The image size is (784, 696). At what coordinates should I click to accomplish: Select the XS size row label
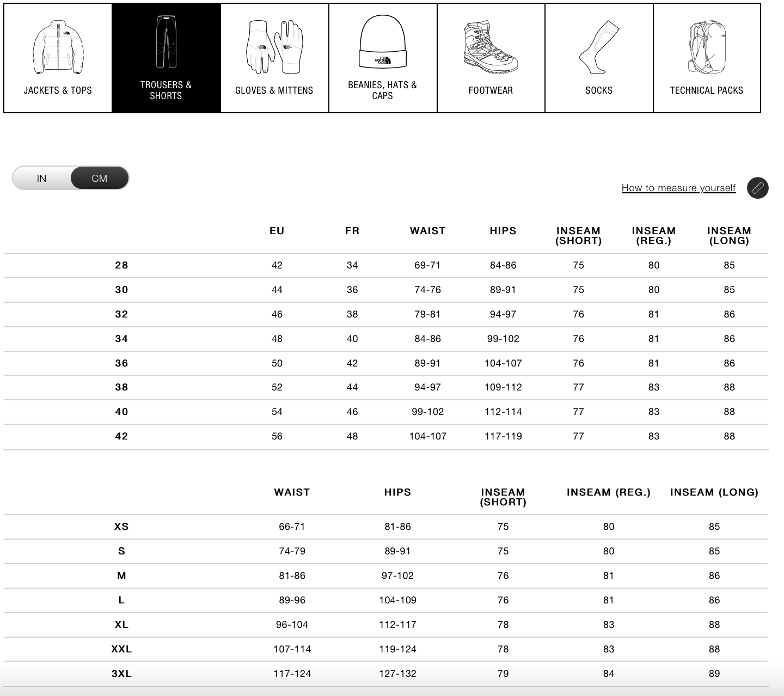(x=121, y=527)
